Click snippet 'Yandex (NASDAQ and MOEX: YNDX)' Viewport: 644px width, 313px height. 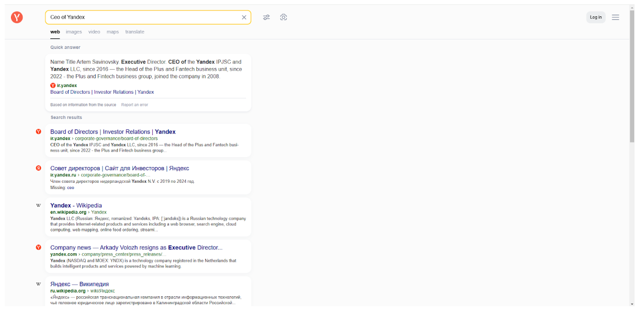click(x=143, y=263)
